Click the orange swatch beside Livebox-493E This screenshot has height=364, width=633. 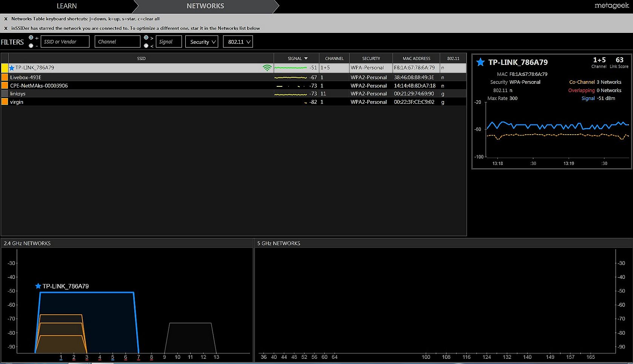[x=5, y=77]
